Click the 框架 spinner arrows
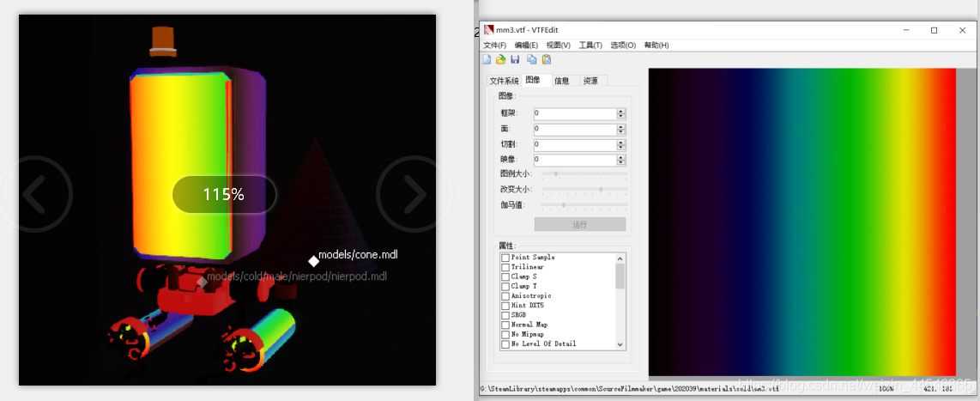 pyautogui.click(x=620, y=114)
